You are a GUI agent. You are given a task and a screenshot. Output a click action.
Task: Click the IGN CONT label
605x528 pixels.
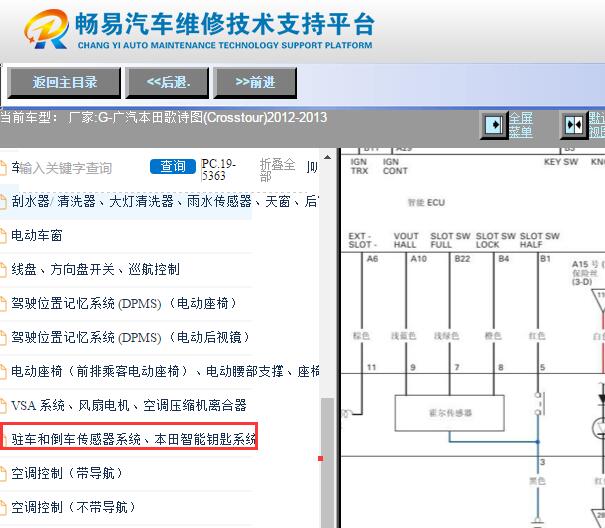(395, 166)
